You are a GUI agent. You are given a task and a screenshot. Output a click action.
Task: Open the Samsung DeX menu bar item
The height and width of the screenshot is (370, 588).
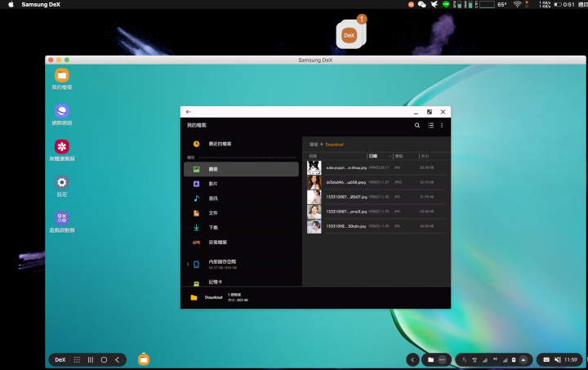pyautogui.click(x=41, y=5)
